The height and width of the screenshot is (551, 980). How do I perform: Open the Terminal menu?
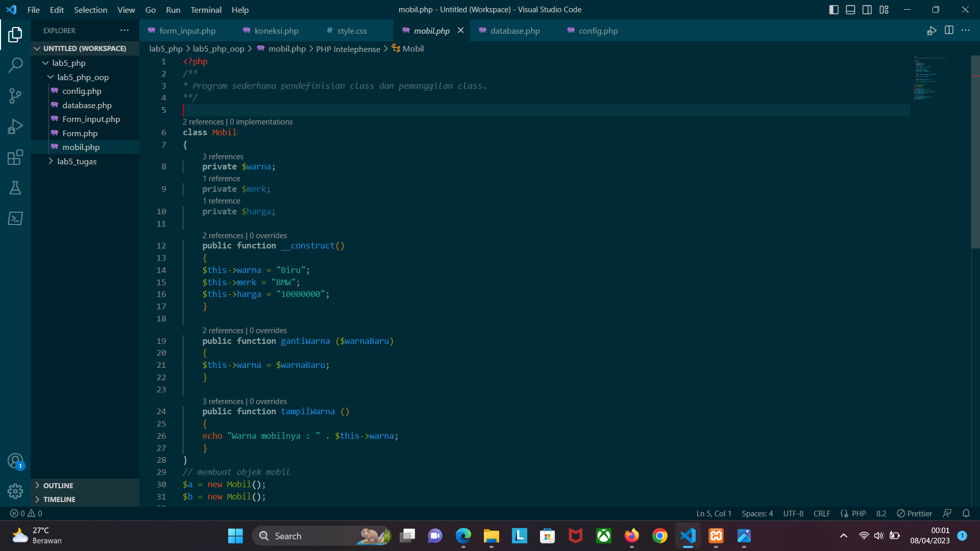click(206, 10)
